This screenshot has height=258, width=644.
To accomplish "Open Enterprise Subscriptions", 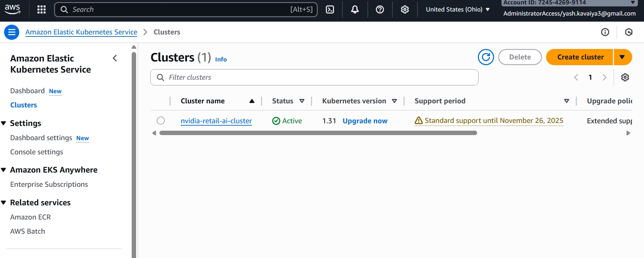I will (x=49, y=184).
